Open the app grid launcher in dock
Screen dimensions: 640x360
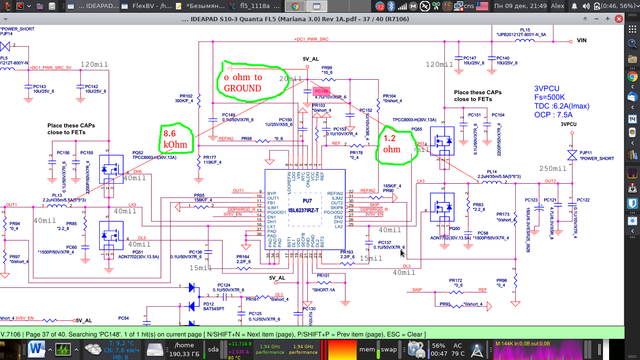tap(632, 29)
